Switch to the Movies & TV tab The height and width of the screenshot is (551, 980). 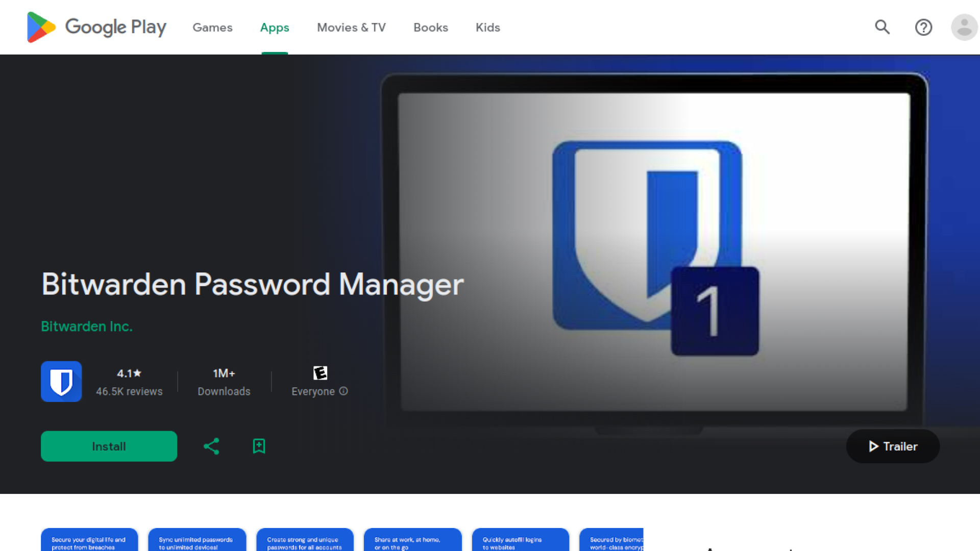(351, 28)
